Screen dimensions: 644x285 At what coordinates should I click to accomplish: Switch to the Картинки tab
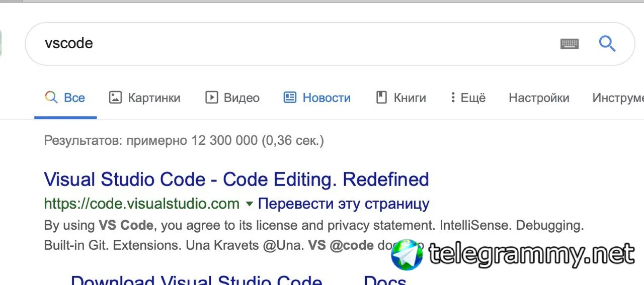click(x=144, y=98)
